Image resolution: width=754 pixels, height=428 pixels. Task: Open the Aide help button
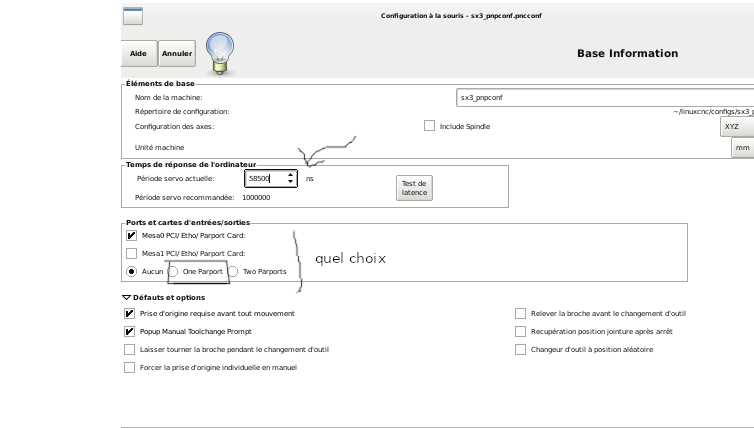(x=138, y=53)
